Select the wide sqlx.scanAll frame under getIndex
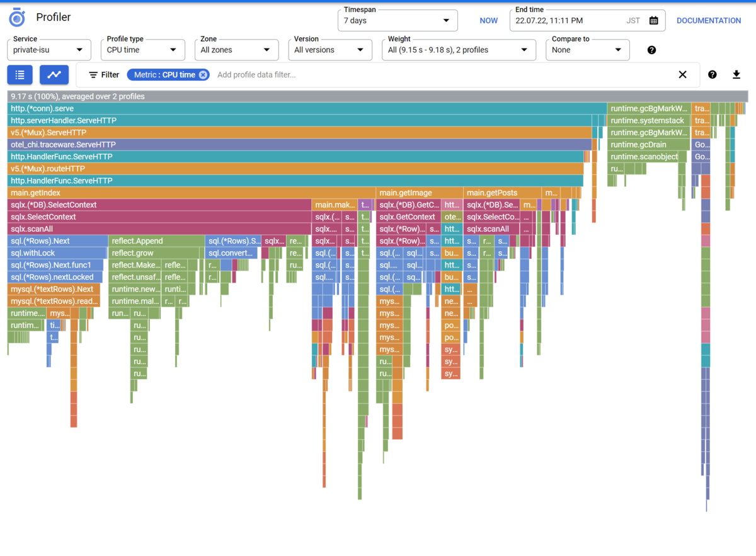Screen dimensions: 756x556 point(160,229)
